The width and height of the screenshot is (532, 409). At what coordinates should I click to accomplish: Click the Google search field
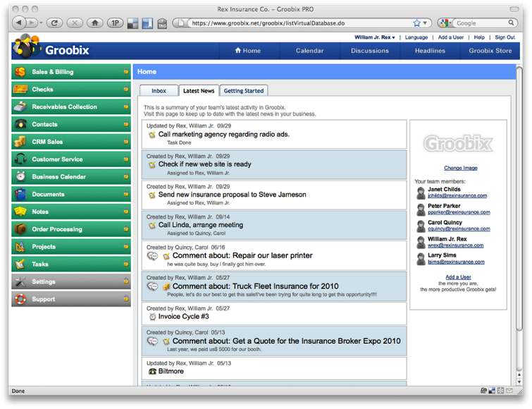coord(482,23)
